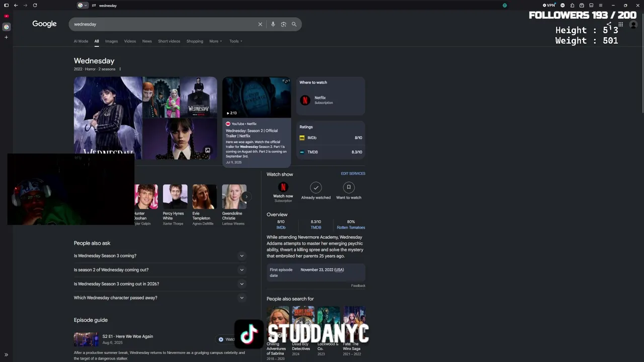644x362 pixels.
Task: Clear the search box with the X
Action: click(260, 24)
